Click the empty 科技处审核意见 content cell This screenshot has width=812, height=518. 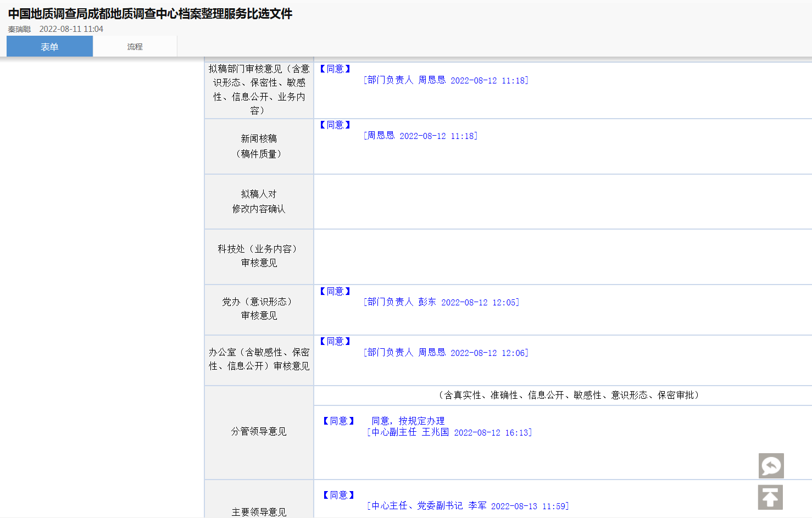tap(562, 257)
